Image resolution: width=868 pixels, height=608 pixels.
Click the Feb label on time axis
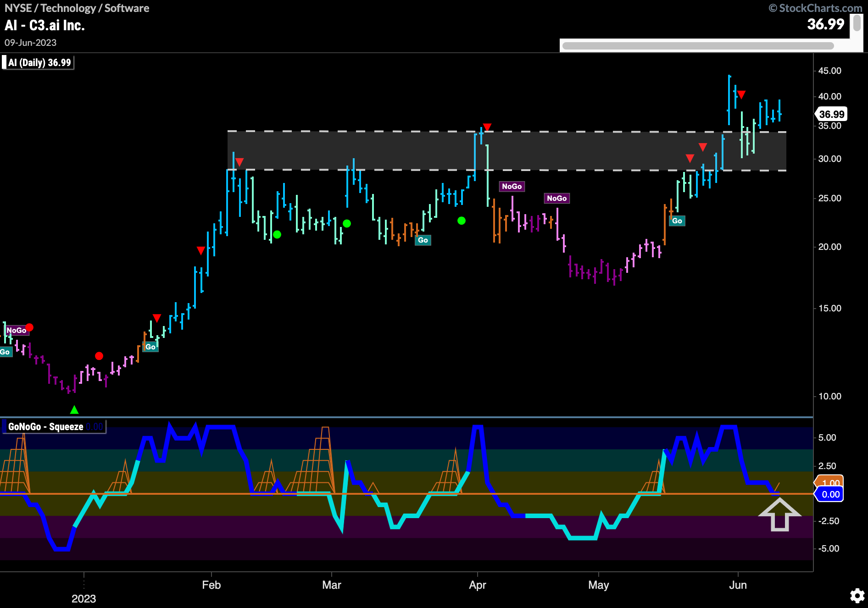point(211,585)
